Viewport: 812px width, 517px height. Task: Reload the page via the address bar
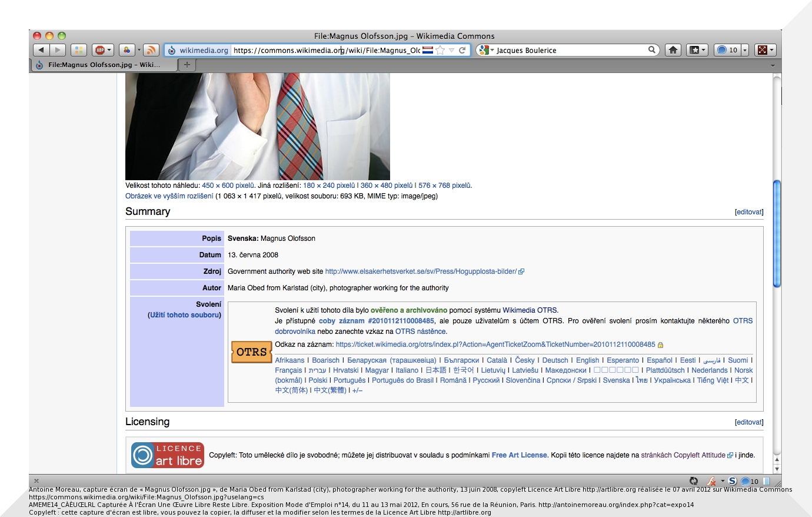pyautogui.click(x=462, y=50)
